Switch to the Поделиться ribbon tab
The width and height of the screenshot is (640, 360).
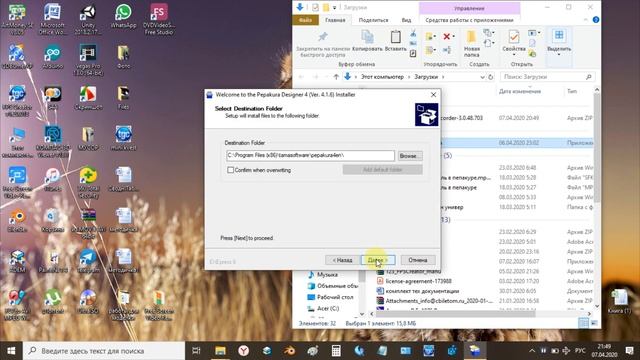point(373,20)
